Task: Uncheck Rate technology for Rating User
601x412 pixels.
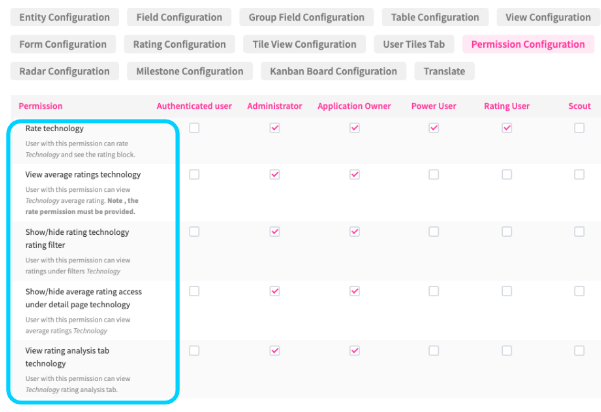Action: coord(507,128)
